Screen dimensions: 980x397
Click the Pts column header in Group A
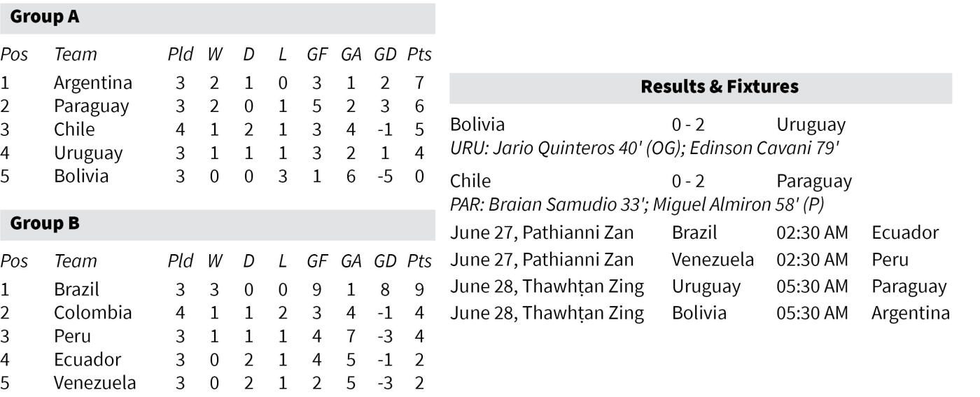pos(419,55)
